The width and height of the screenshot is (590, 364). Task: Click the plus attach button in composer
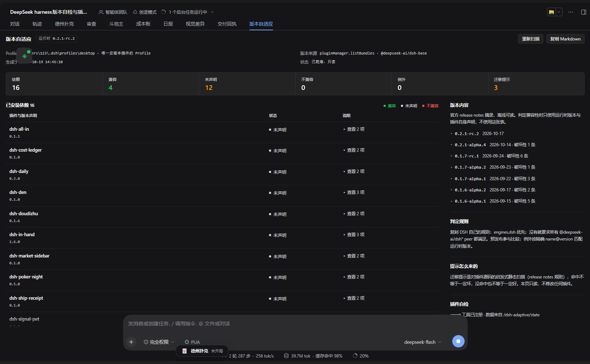131,342
